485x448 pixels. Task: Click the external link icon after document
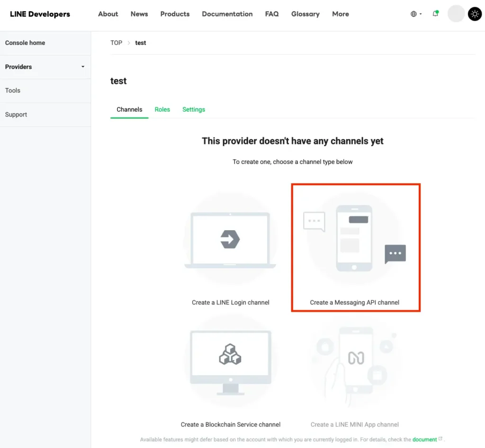click(440, 439)
